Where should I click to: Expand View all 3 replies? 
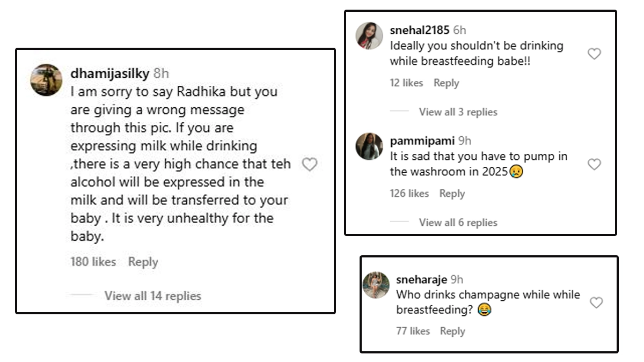click(458, 112)
